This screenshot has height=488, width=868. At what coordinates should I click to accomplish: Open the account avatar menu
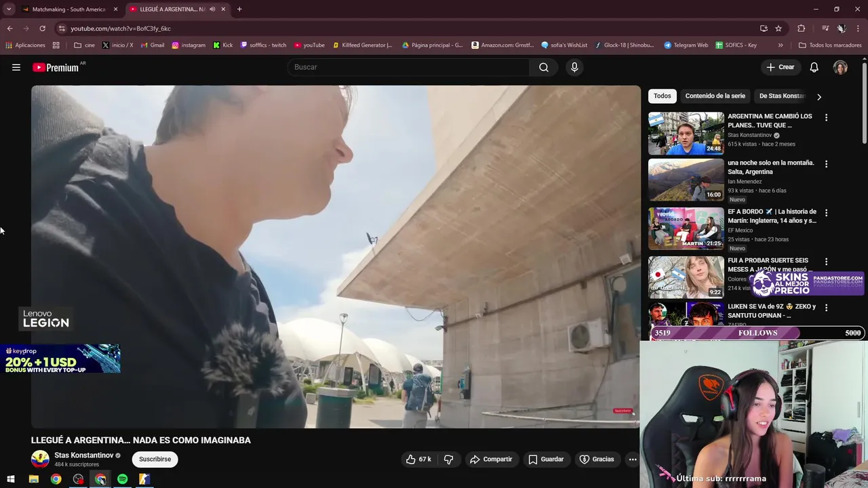[840, 67]
